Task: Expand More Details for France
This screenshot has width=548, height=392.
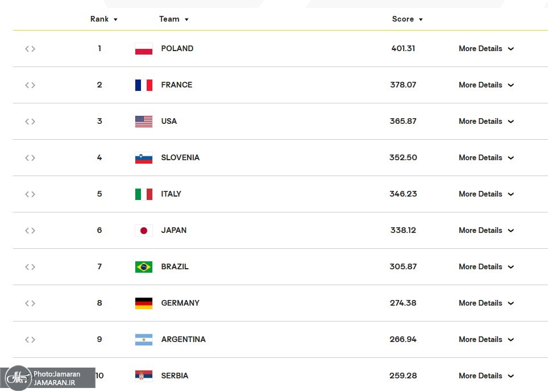Action: (486, 85)
